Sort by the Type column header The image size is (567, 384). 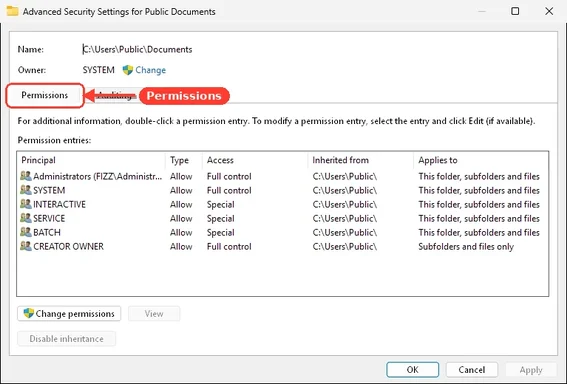click(184, 160)
